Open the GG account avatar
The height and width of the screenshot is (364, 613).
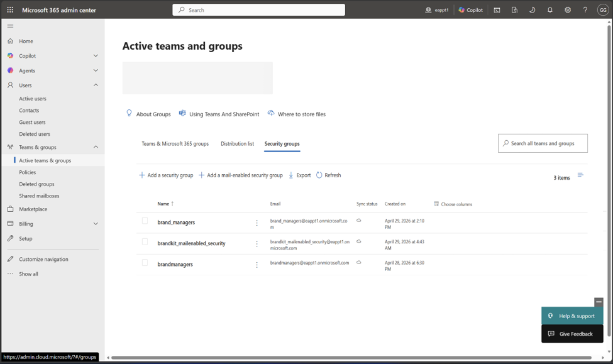pyautogui.click(x=602, y=10)
